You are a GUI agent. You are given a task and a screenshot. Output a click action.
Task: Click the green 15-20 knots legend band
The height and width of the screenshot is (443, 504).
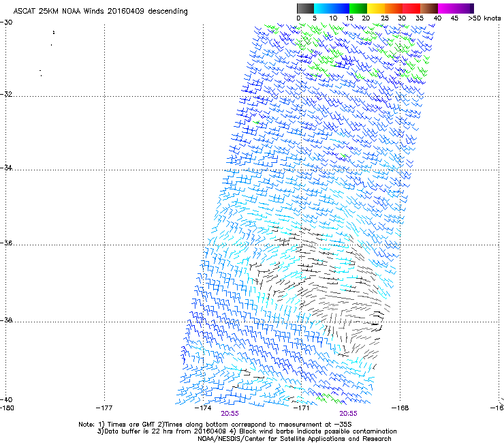358,8
